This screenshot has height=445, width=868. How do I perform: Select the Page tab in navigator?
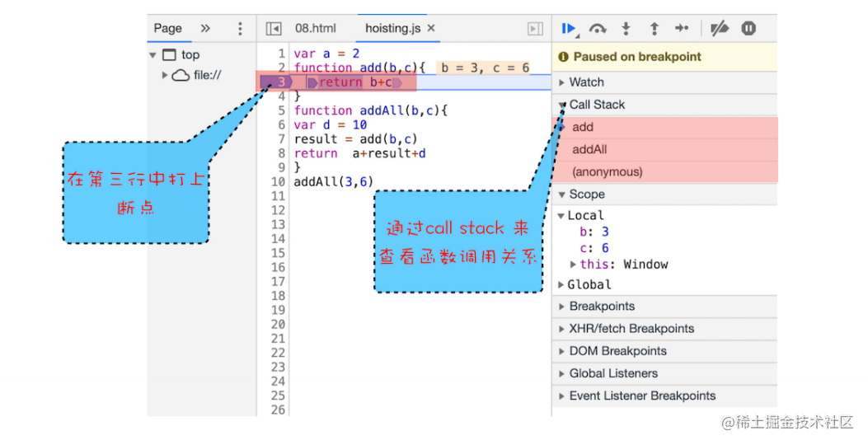click(x=167, y=29)
